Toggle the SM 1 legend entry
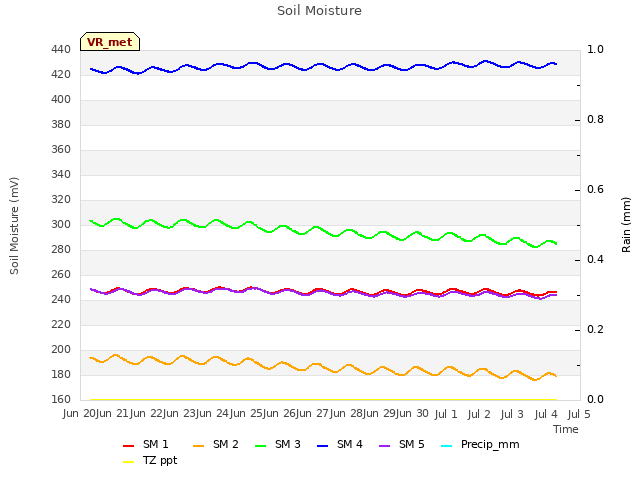The image size is (640, 480). tap(146, 444)
